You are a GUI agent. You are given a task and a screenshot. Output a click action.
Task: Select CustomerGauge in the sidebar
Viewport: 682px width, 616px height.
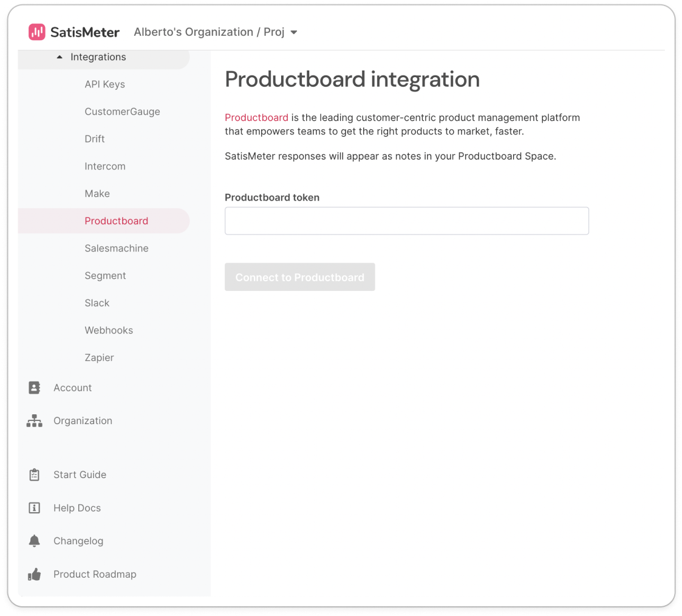tap(122, 112)
